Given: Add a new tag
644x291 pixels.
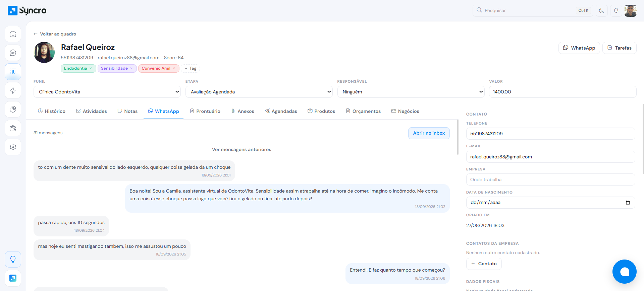Looking at the screenshot, I should click(191, 68).
